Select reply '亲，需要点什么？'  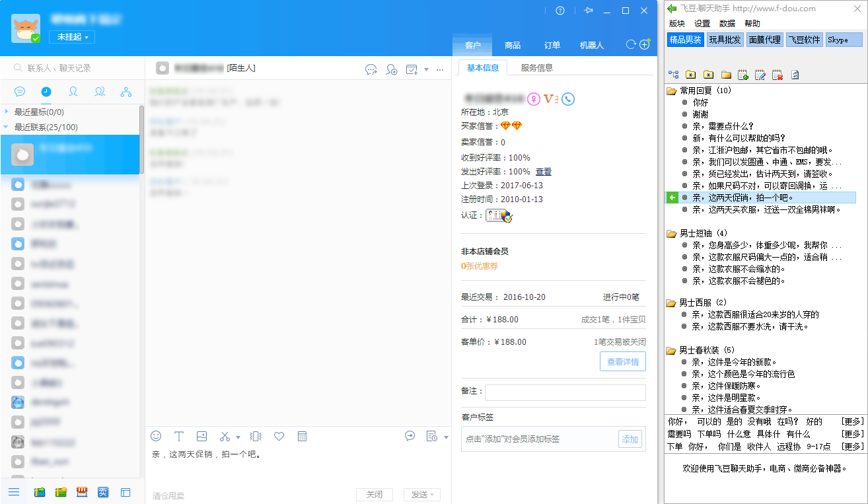tap(723, 126)
